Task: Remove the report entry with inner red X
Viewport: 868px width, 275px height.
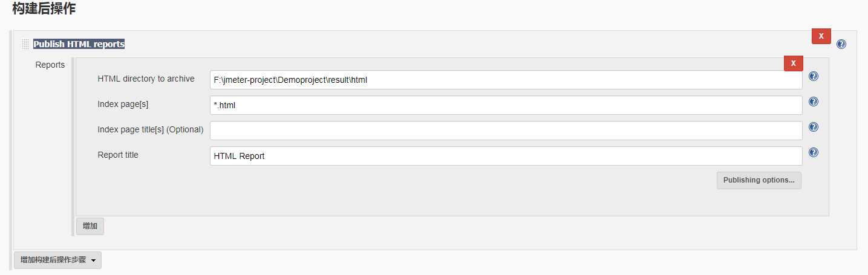Action: [x=793, y=63]
